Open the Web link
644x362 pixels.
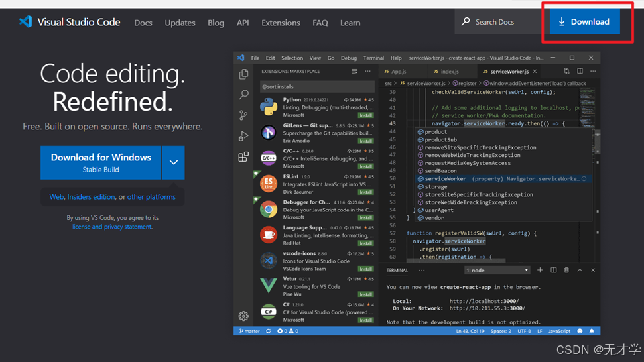coord(56,197)
